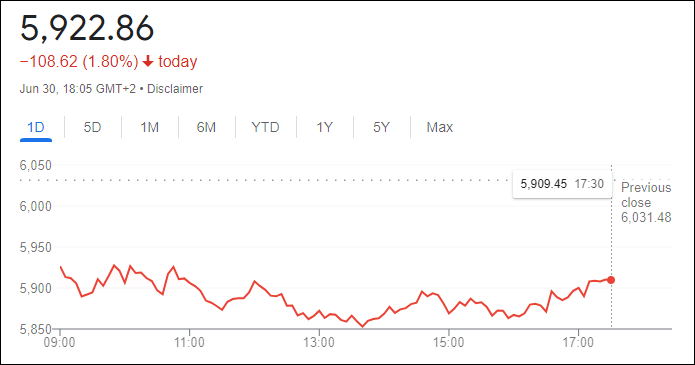Click the 13:00 time axis label

pyautogui.click(x=319, y=343)
